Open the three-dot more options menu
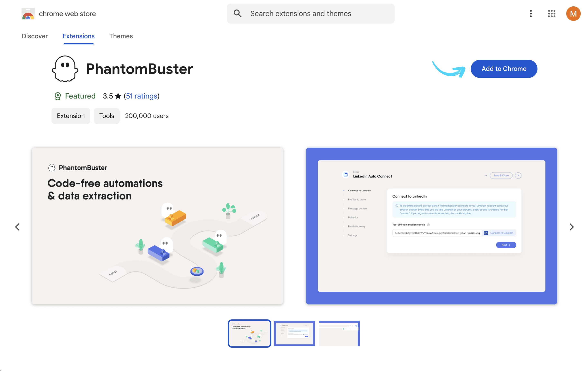Screen dimensions: 588x371 pyautogui.click(x=531, y=14)
